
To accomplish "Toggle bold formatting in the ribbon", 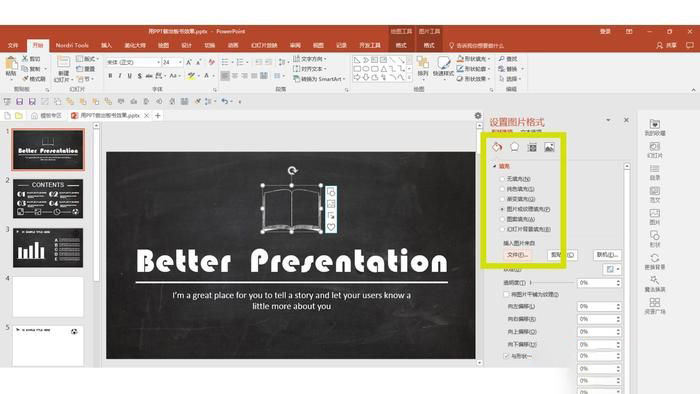I will point(110,76).
